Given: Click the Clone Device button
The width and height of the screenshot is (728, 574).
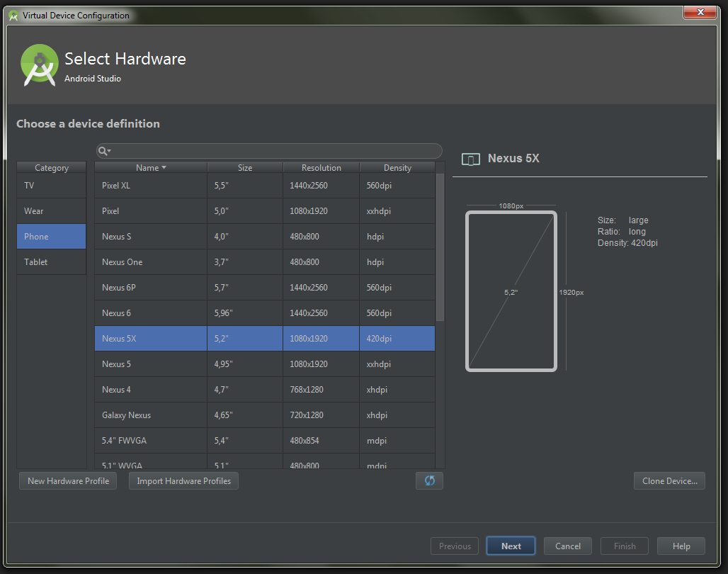Looking at the screenshot, I should pyautogui.click(x=669, y=481).
